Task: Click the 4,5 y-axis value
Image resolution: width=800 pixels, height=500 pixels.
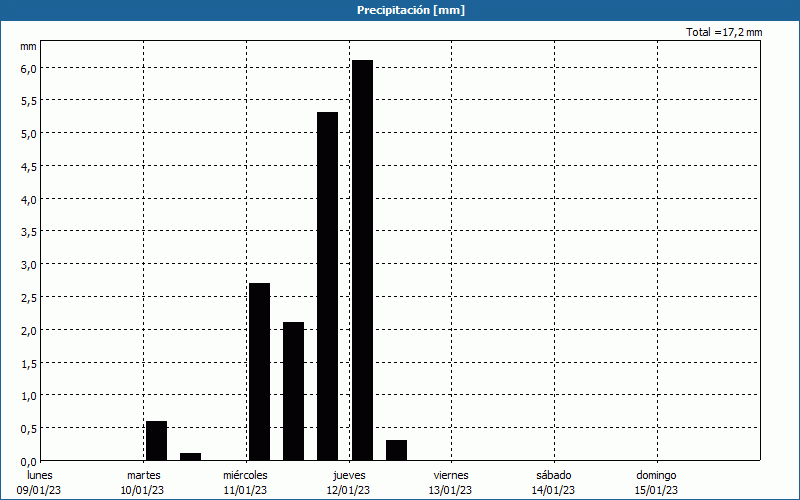Action: 29,167
